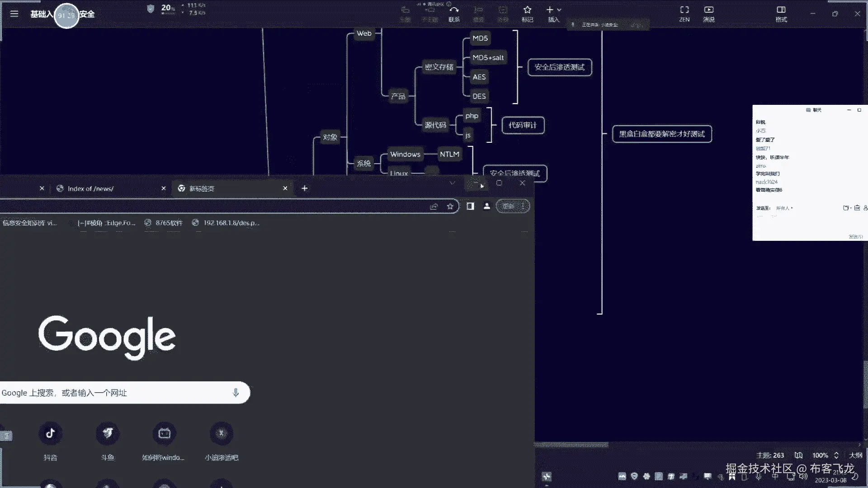This screenshot has width=868, height=488.
Task: Open 抖音 shortcut tile
Action: coord(50,434)
